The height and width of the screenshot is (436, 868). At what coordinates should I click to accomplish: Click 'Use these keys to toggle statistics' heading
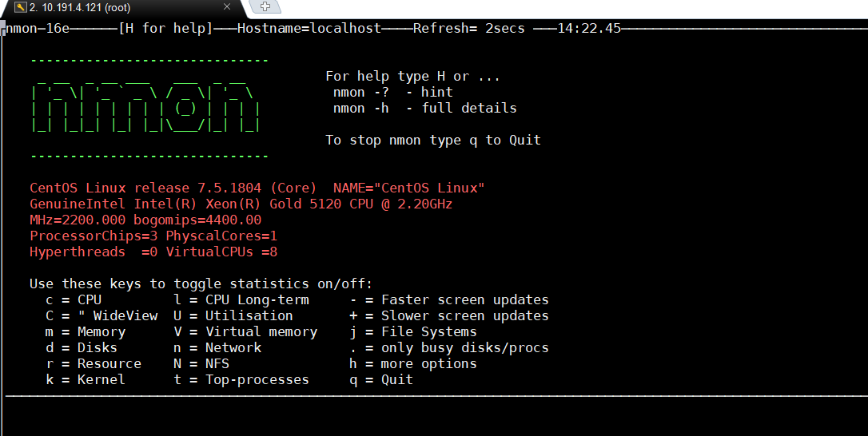(x=201, y=283)
